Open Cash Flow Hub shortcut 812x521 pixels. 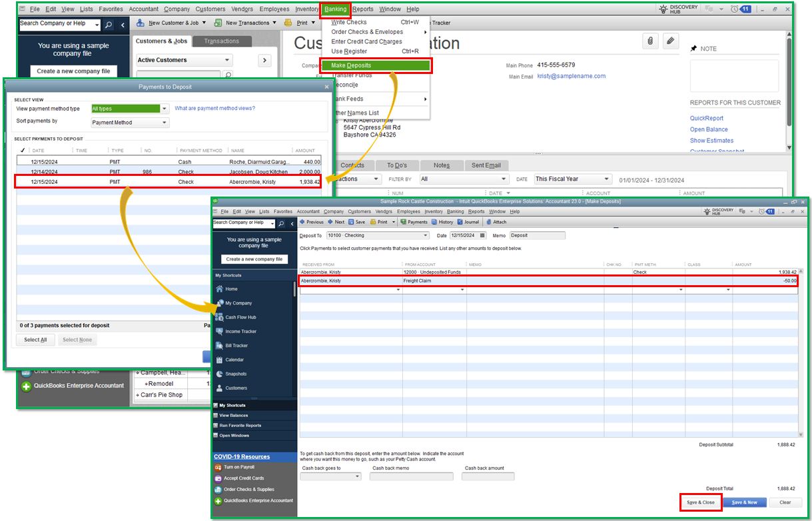(x=236, y=317)
